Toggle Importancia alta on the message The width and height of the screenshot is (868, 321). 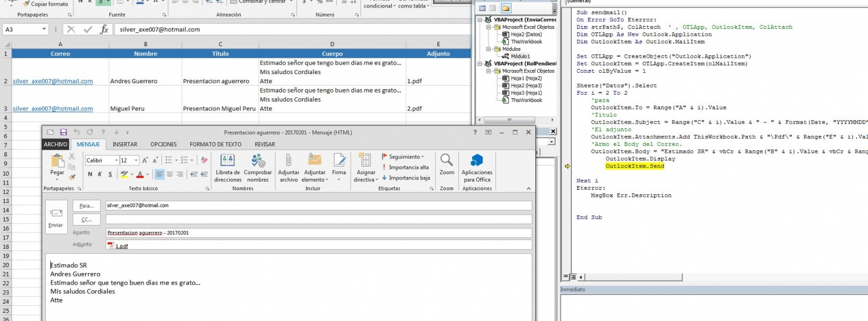click(x=405, y=167)
